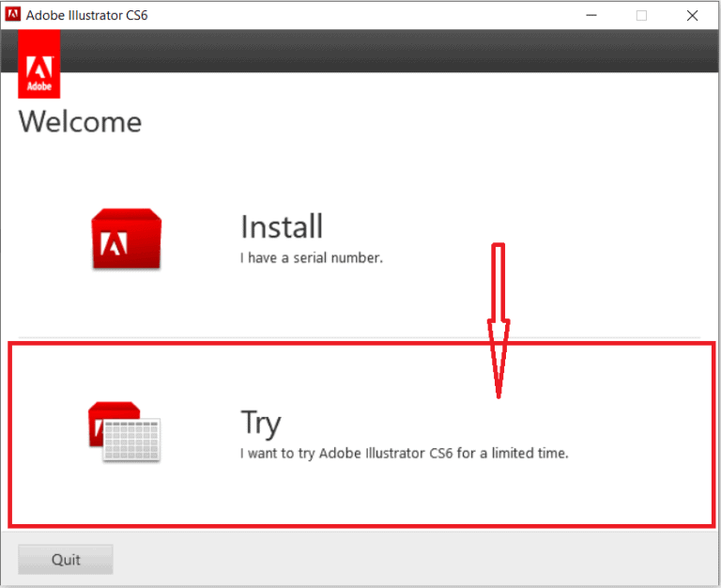Minimize the installer window

pyautogui.click(x=591, y=15)
